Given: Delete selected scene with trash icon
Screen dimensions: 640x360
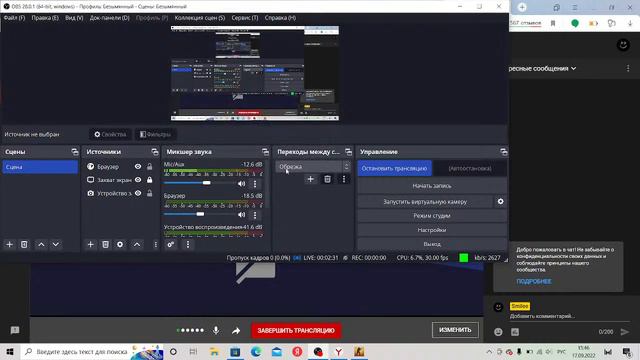Looking at the screenshot, I should click(24, 244).
